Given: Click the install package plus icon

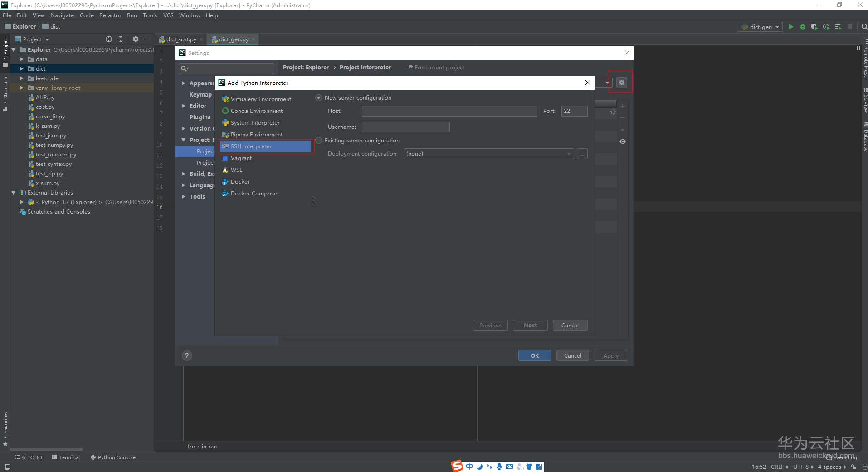Looking at the screenshot, I should coord(623,106).
